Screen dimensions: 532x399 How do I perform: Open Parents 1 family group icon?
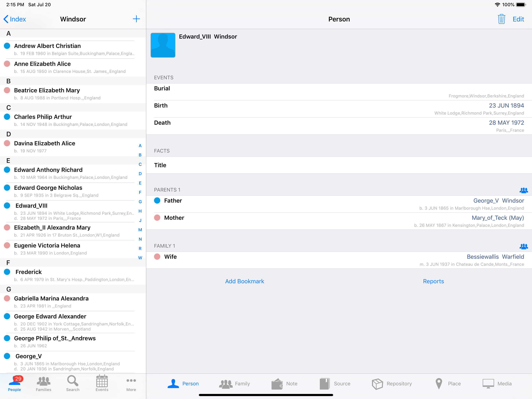click(523, 190)
